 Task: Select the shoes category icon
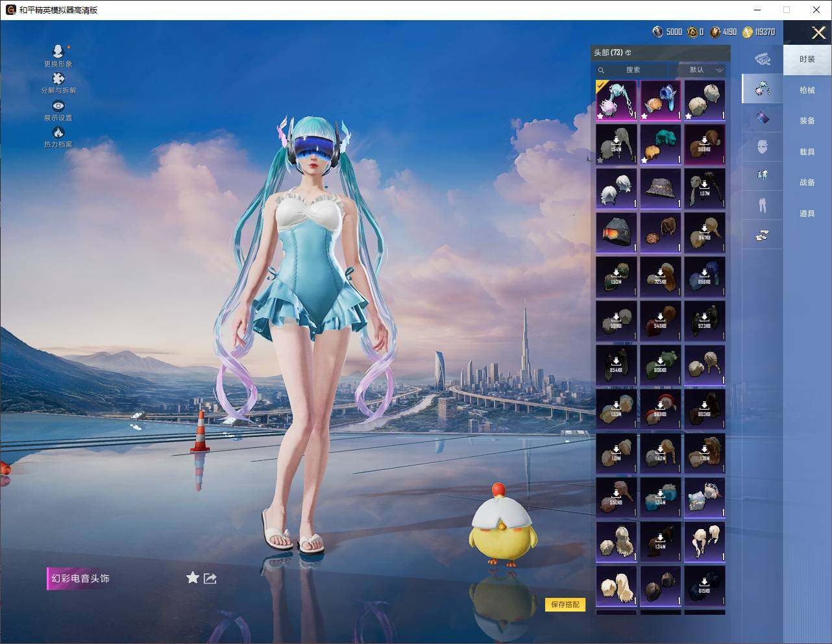coord(763,235)
